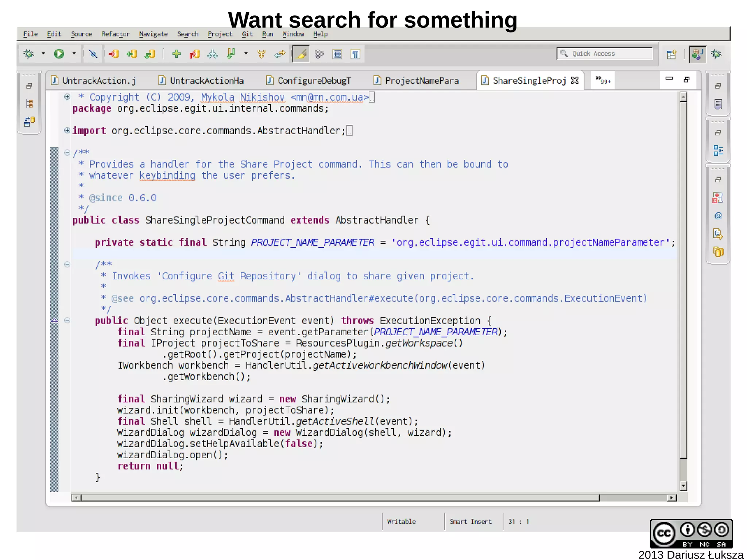This screenshot has height=560, width=747.
Task: Open the Refactor menu
Action: click(x=115, y=34)
